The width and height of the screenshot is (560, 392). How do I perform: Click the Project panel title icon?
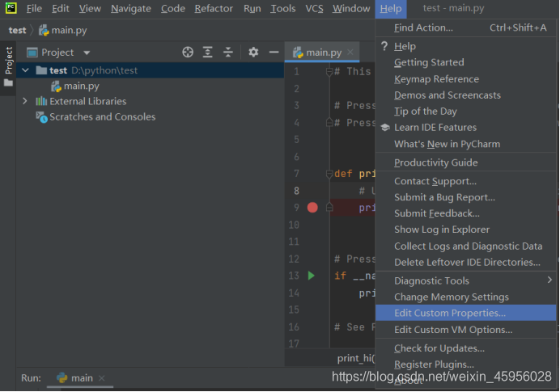point(32,53)
